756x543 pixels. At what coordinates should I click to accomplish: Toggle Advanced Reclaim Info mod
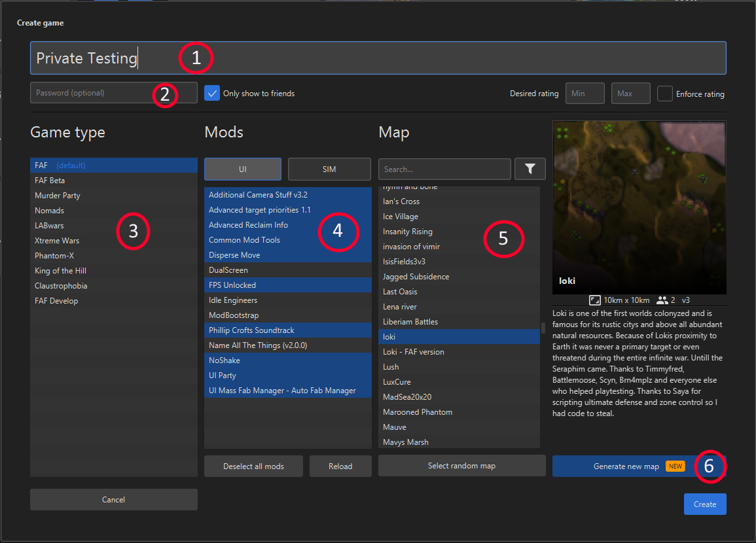point(288,224)
